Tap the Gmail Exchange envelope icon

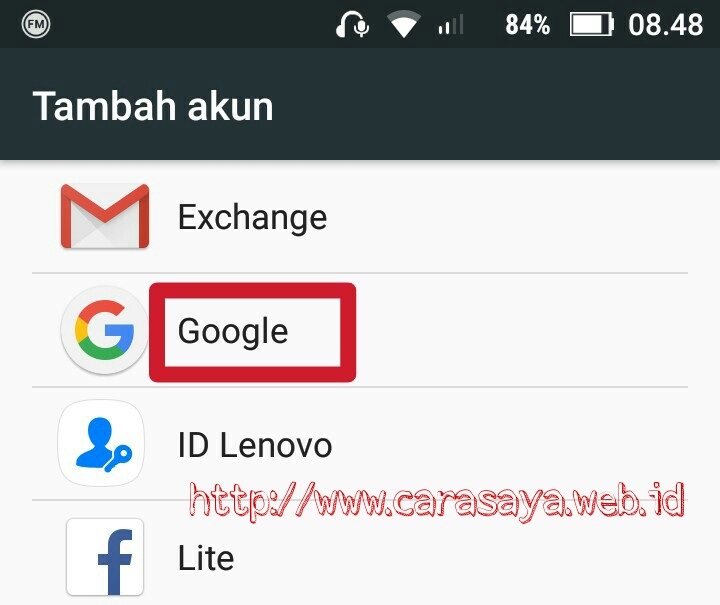[x=105, y=216]
